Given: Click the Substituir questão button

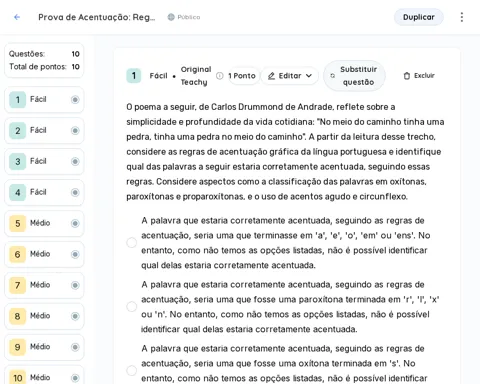Looking at the screenshot, I should [354, 76].
